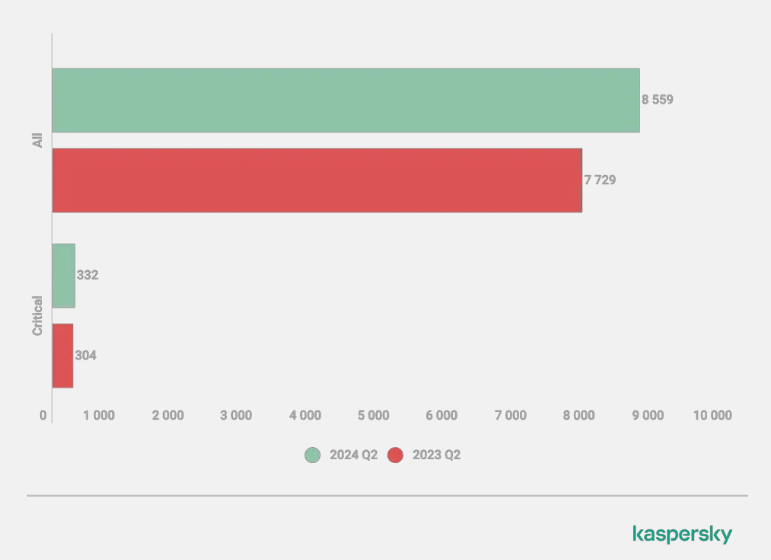Image resolution: width=771 pixels, height=560 pixels.
Task: Click the 304 data label
Action: [86, 355]
